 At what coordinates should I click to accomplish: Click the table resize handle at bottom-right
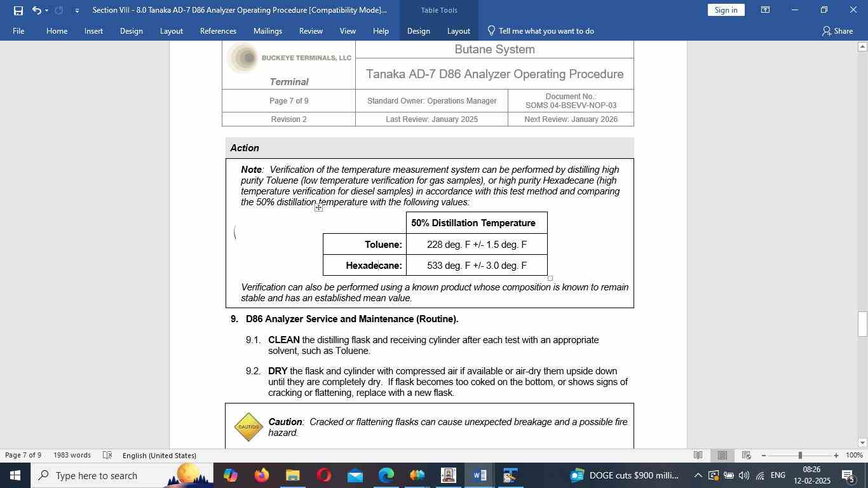(x=550, y=278)
